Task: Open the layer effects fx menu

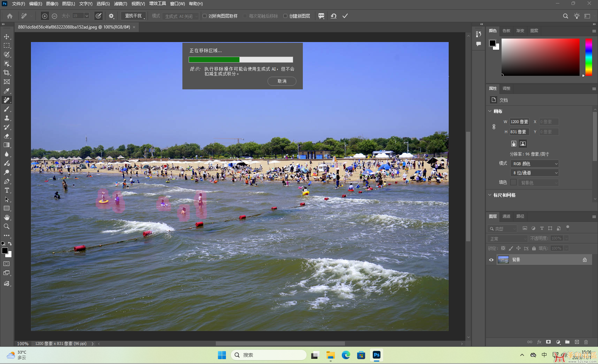Action: (539, 342)
